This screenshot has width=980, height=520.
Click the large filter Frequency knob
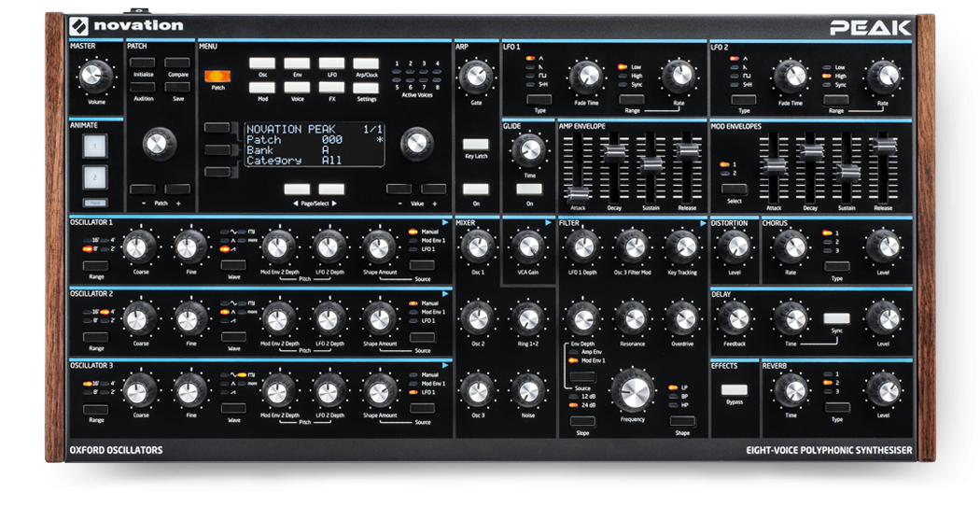(x=633, y=390)
